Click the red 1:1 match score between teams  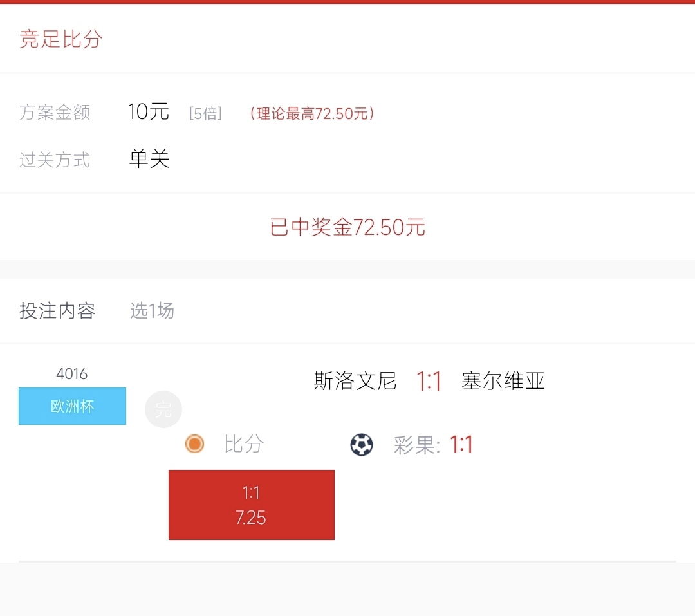click(x=429, y=382)
